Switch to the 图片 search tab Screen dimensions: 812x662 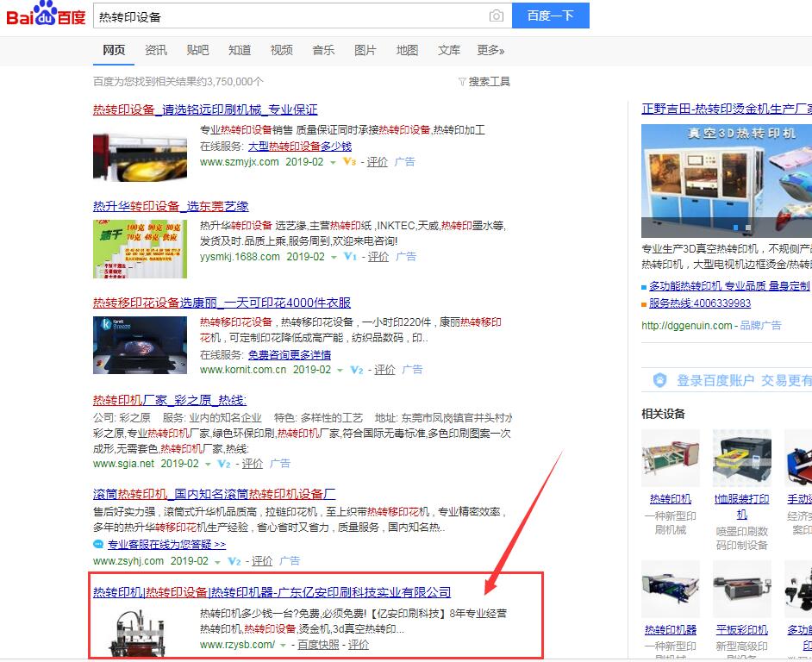(365, 50)
